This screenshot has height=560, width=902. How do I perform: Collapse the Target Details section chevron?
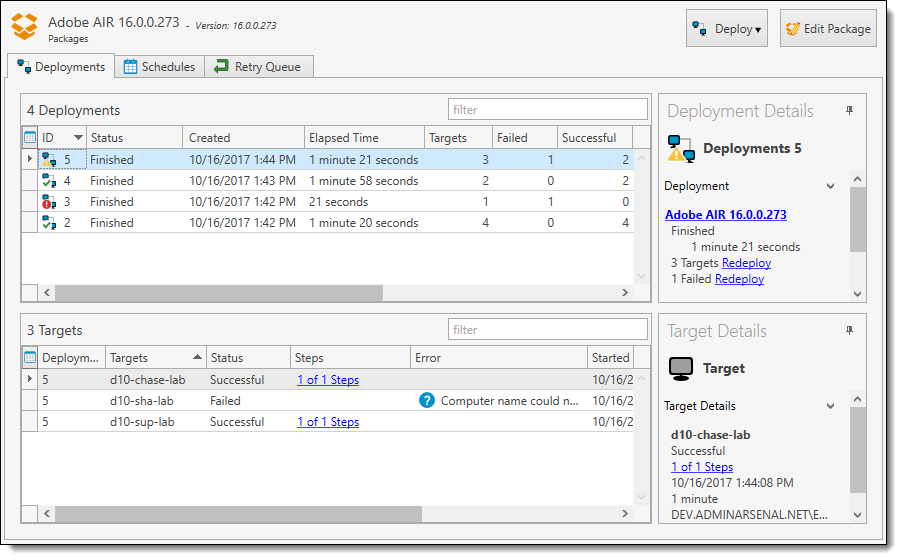[830, 406]
